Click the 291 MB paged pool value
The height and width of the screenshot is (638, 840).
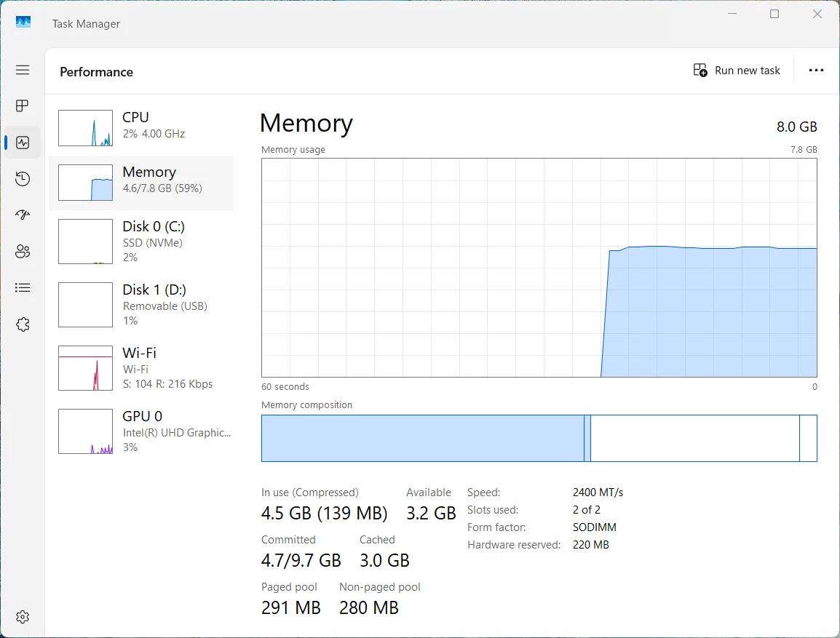[291, 607]
